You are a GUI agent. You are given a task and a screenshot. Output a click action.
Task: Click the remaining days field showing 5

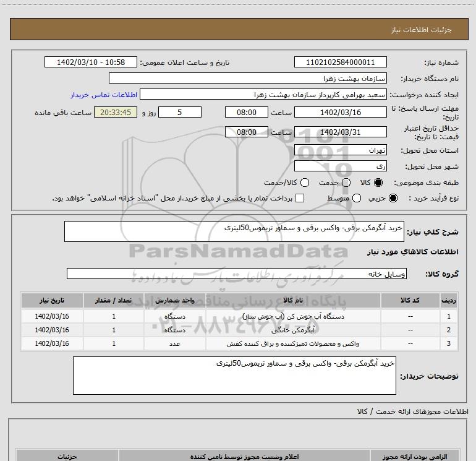[x=180, y=112]
